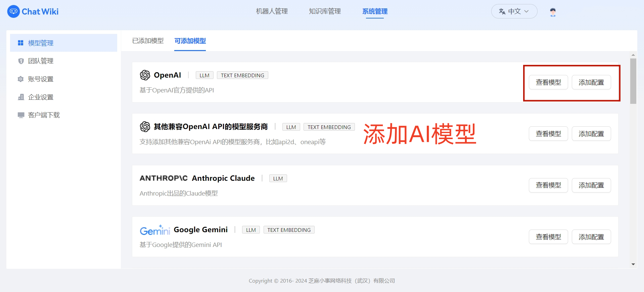Click the Anthropic logo
Viewport: 644px width, 292px height.
tap(164, 178)
